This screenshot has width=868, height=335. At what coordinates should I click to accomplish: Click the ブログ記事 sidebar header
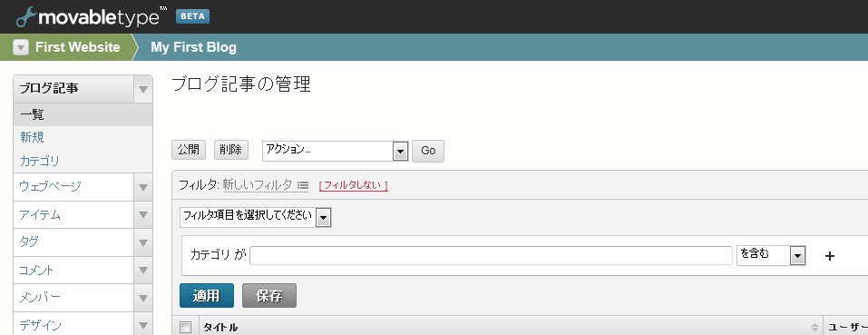[x=73, y=89]
